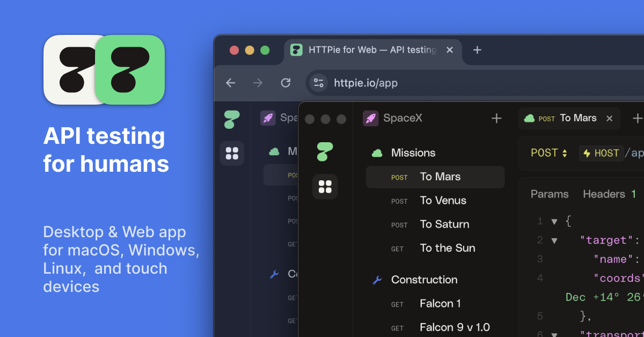The height and width of the screenshot is (337, 644).
Task: Collapse the "target" JSON node triangle
Action: click(x=554, y=240)
